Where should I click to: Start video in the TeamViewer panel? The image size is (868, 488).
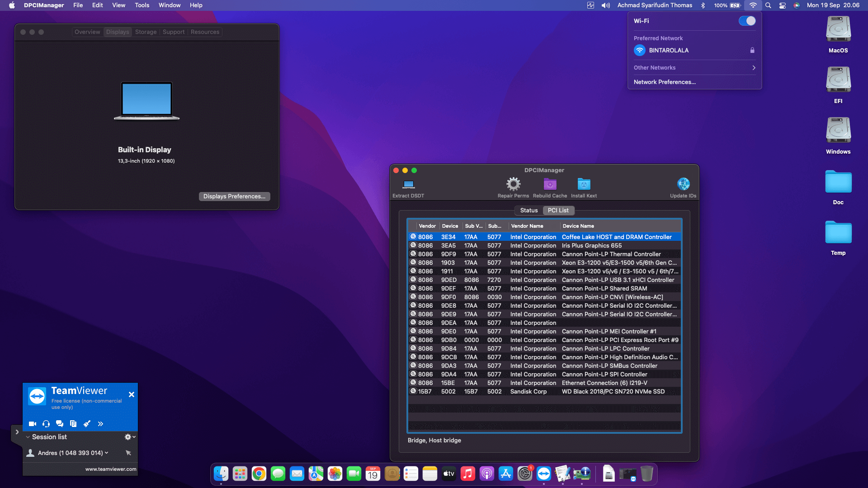33,424
